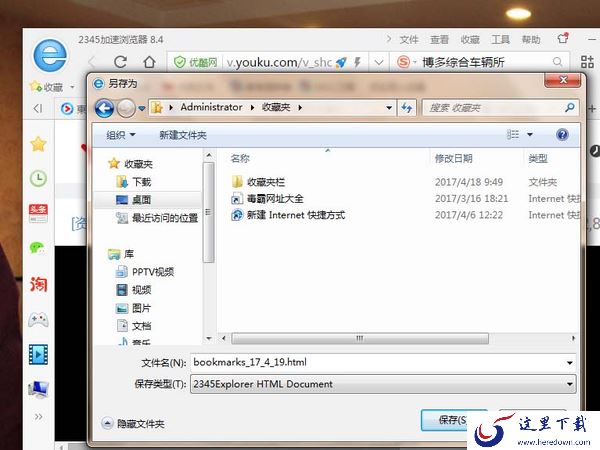Click the browser refresh icon

121,62
